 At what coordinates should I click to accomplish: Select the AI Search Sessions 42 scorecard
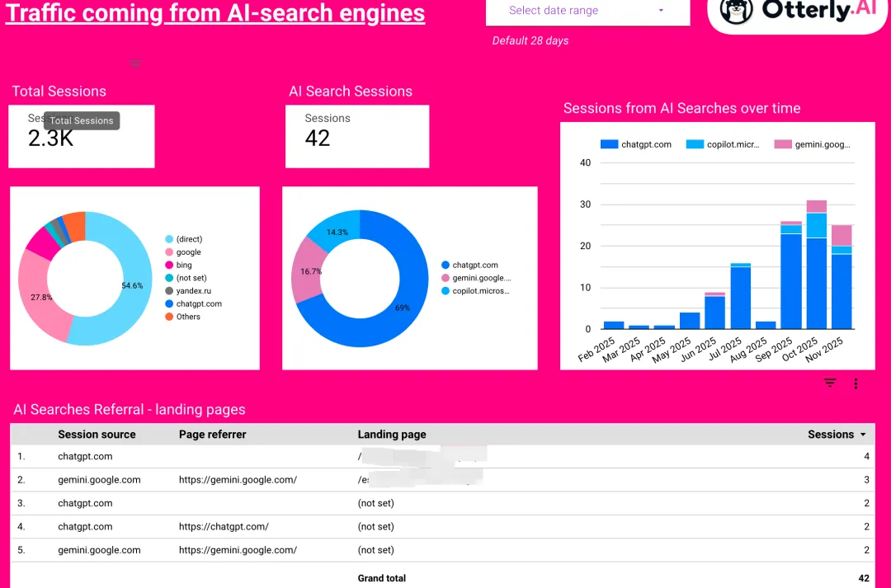357,136
